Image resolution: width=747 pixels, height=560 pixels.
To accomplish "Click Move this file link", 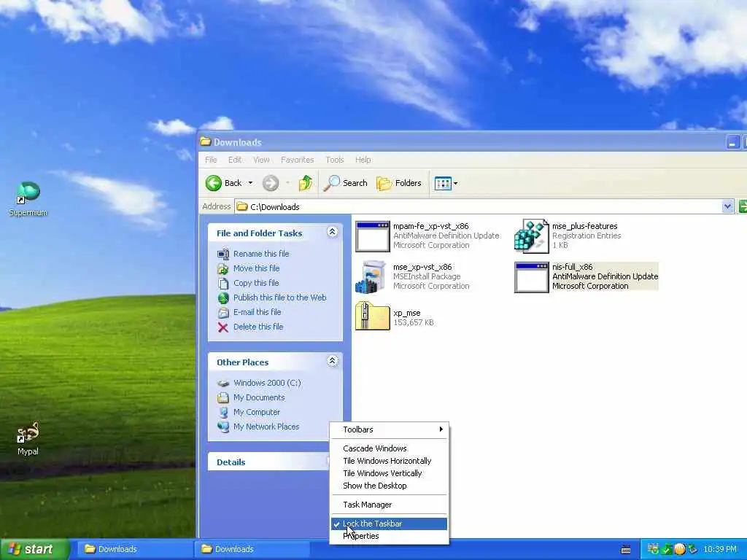I will click(256, 268).
